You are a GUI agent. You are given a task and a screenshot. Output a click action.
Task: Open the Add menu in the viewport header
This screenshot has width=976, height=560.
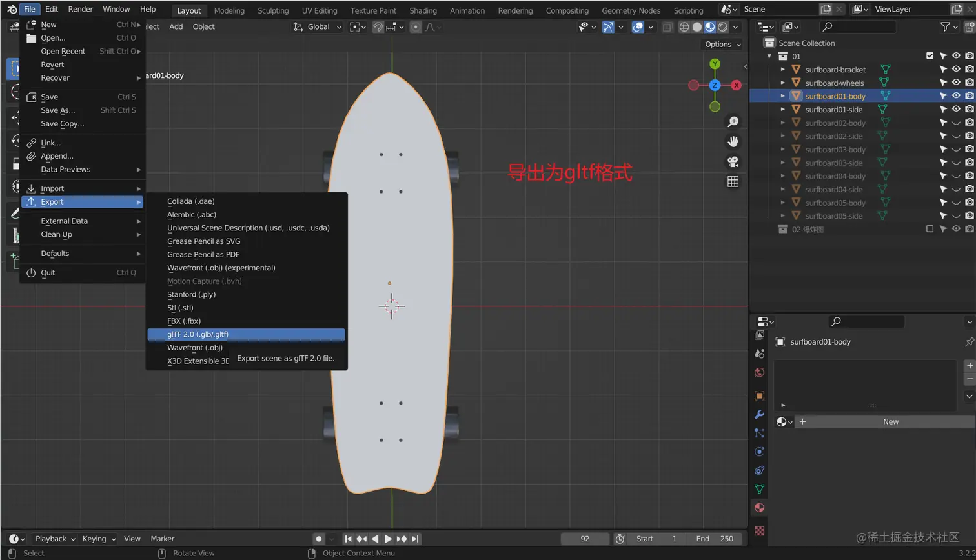point(176,26)
